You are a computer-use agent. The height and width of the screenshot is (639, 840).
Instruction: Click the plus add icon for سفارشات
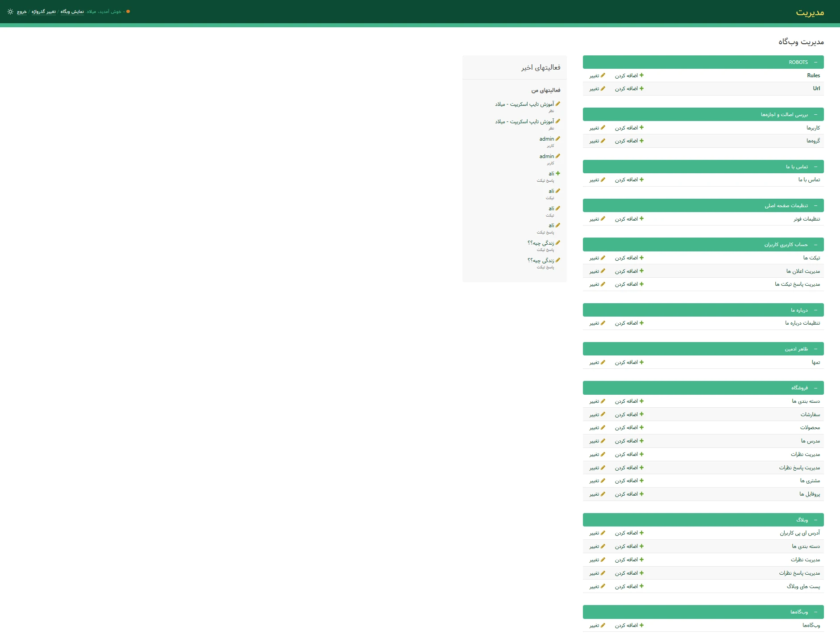(x=641, y=415)
